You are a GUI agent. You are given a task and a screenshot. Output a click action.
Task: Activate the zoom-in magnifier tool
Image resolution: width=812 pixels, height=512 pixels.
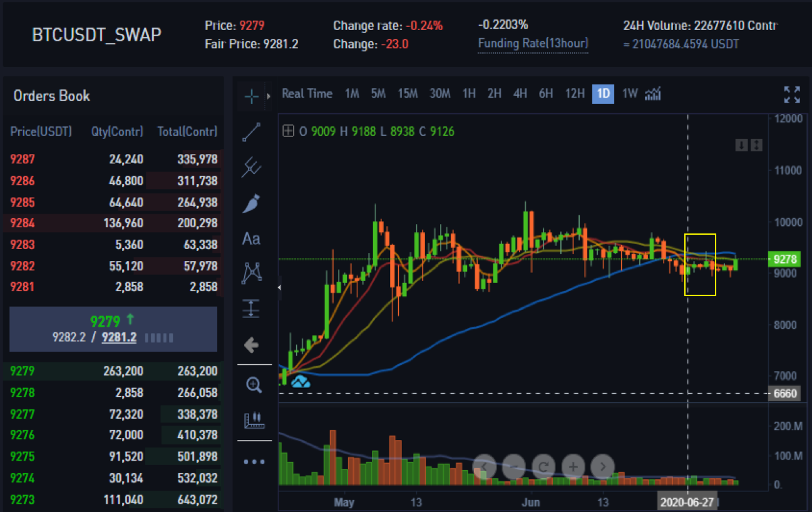(254, 385)
